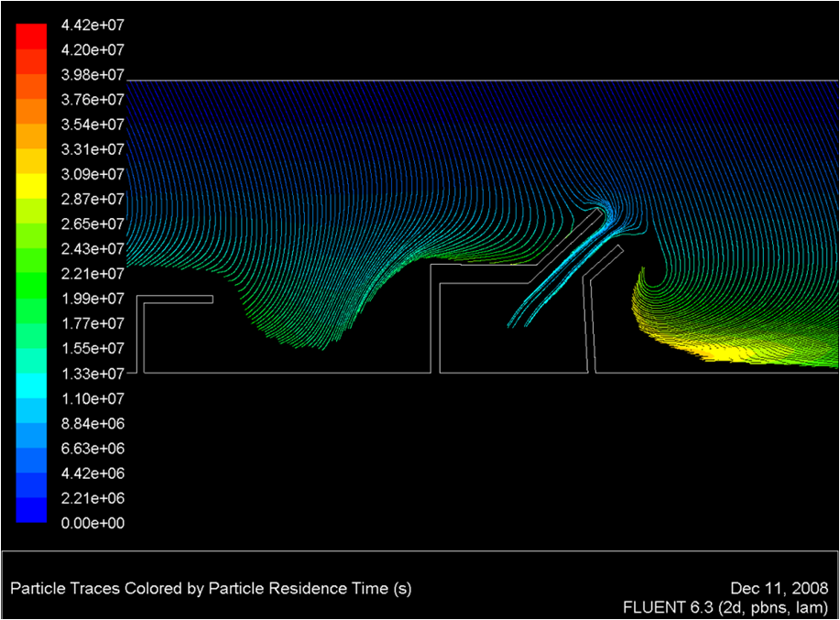Click the legend value 3.54e+07

[93, 125]
